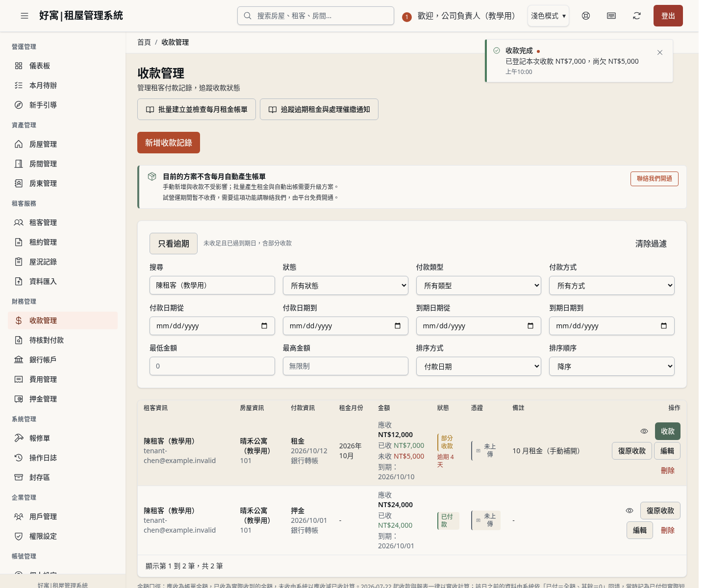706x588 pixels.
Task: Click 清除過濾 link
Action: (x=651, y=244)
